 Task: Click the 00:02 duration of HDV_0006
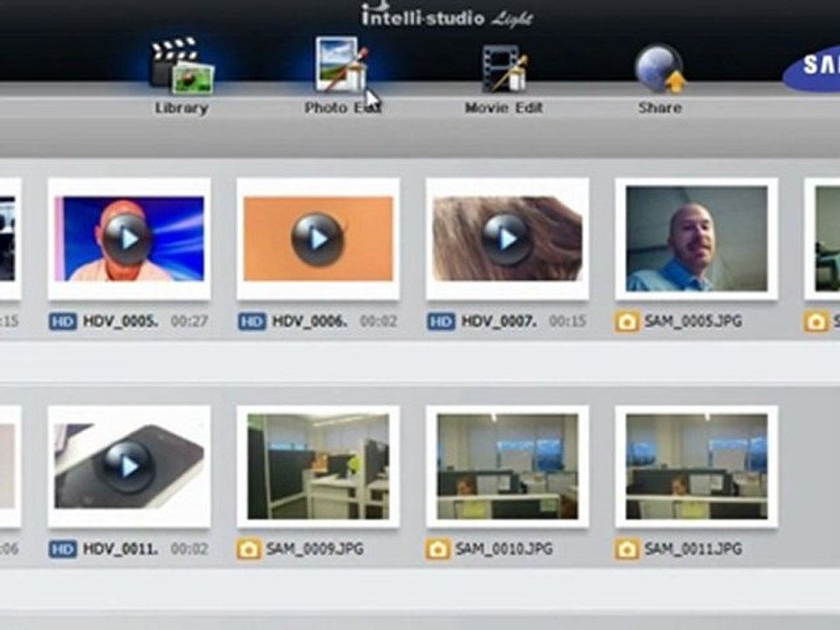(x=379, y=321)
